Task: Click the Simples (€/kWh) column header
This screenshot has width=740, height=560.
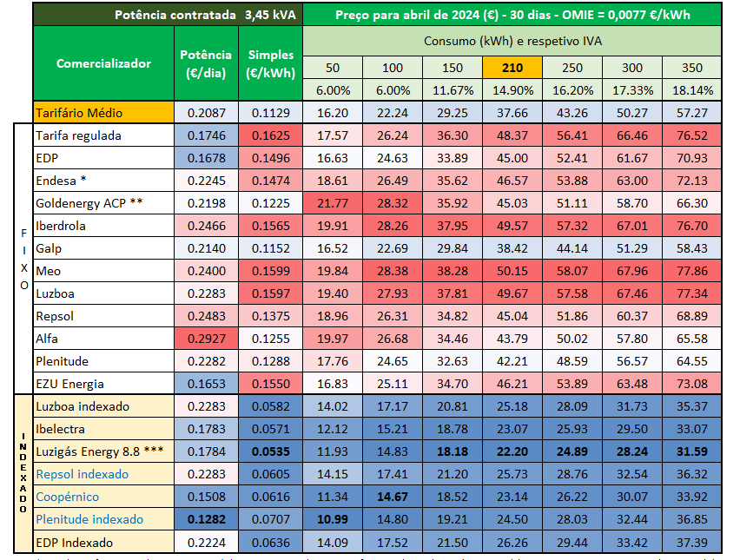Action: tap(270, 63)
